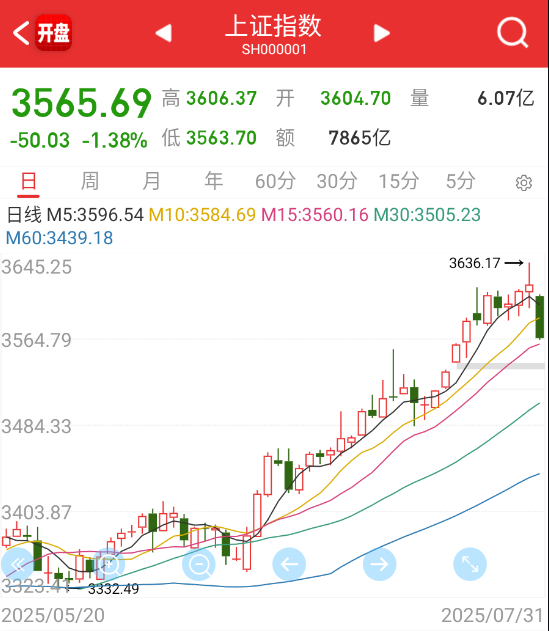Tap the M5:3596.54 moving average label

point(95,215)
